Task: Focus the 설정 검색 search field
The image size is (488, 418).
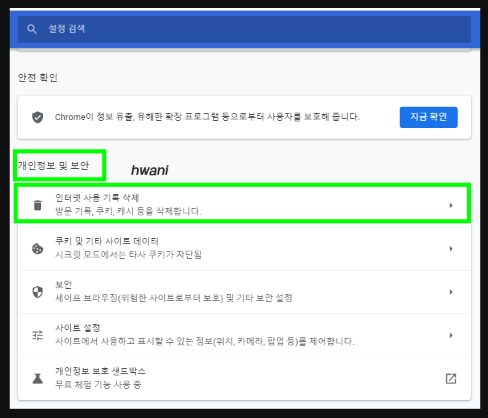Action: pos(244,29)
